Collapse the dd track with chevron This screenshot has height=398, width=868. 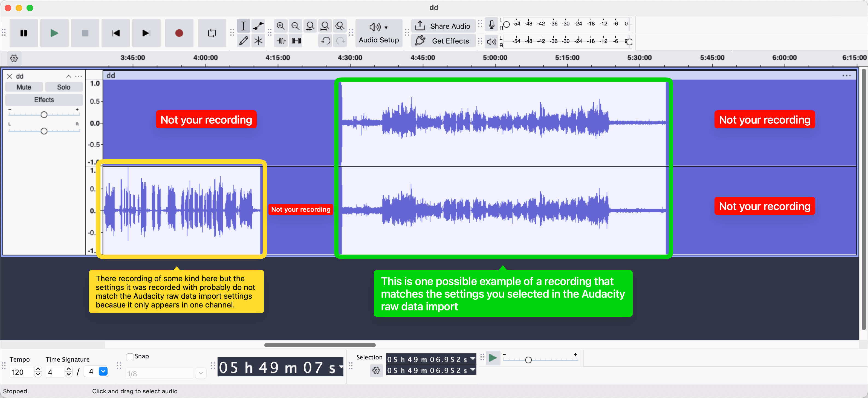(x=68, y=76)
